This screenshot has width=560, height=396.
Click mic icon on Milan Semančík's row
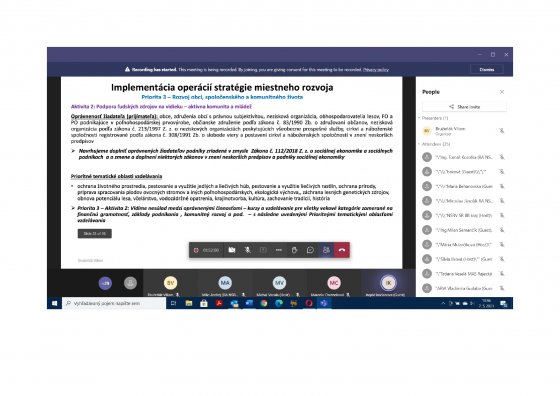click(x=502, y=230)
